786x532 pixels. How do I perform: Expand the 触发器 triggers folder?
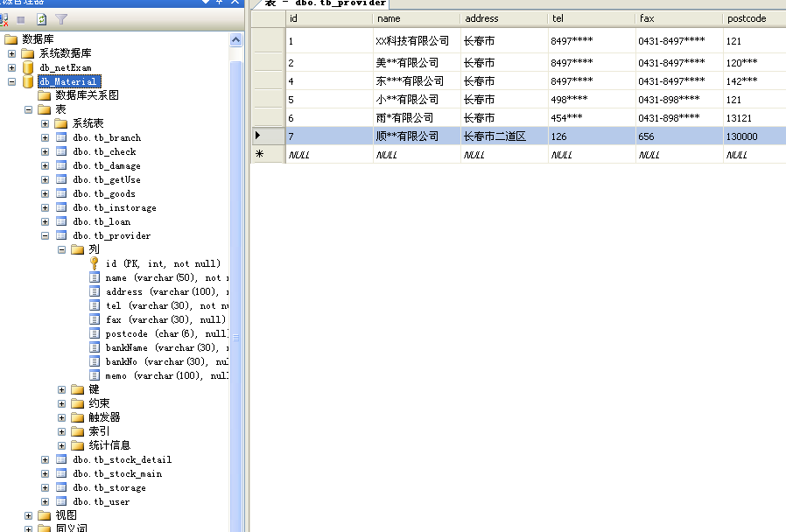tap(60, 417)
